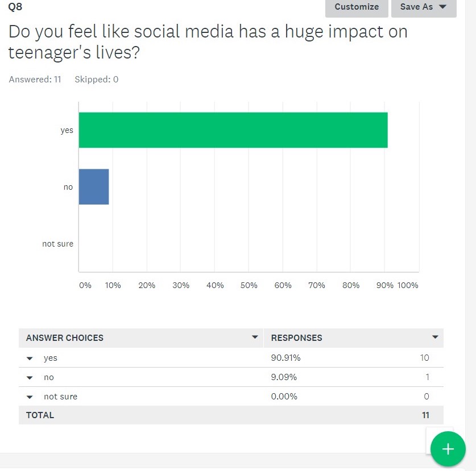Expand the 'no' answer row arrow

click(30, 378)
